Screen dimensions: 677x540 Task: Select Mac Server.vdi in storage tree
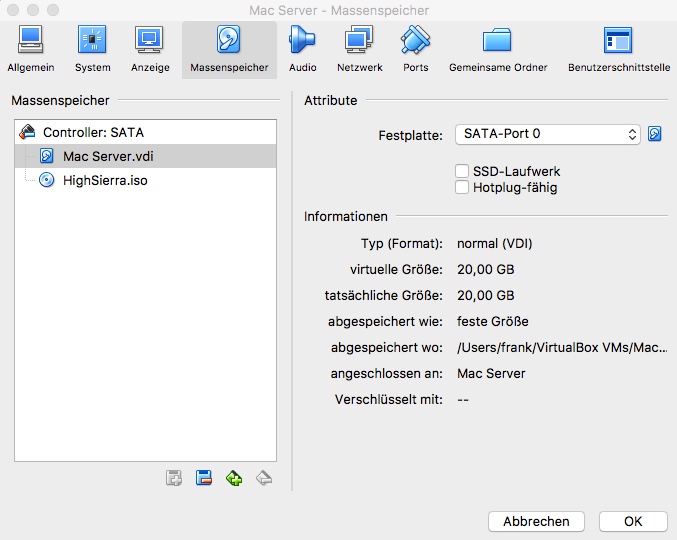146,156
